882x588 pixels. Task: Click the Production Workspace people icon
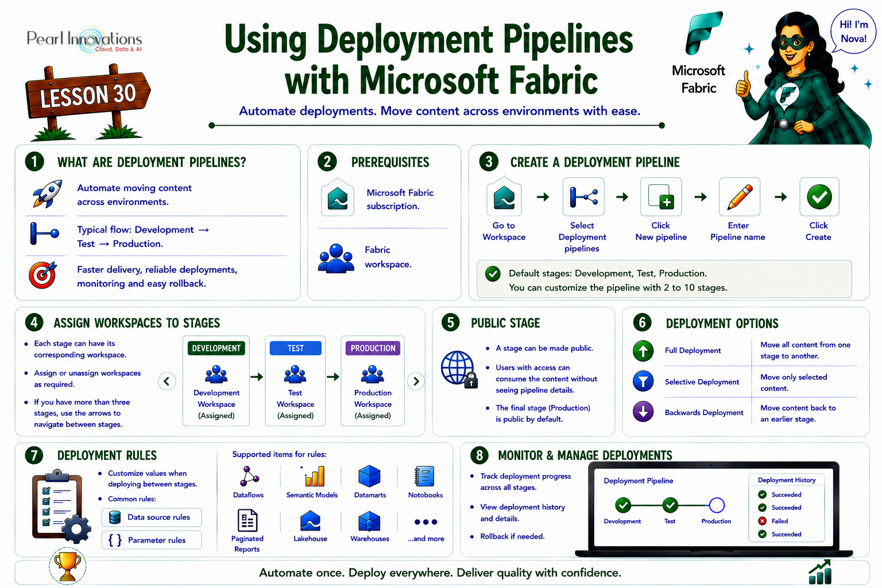pyautogui.click(x=373, y=375)
